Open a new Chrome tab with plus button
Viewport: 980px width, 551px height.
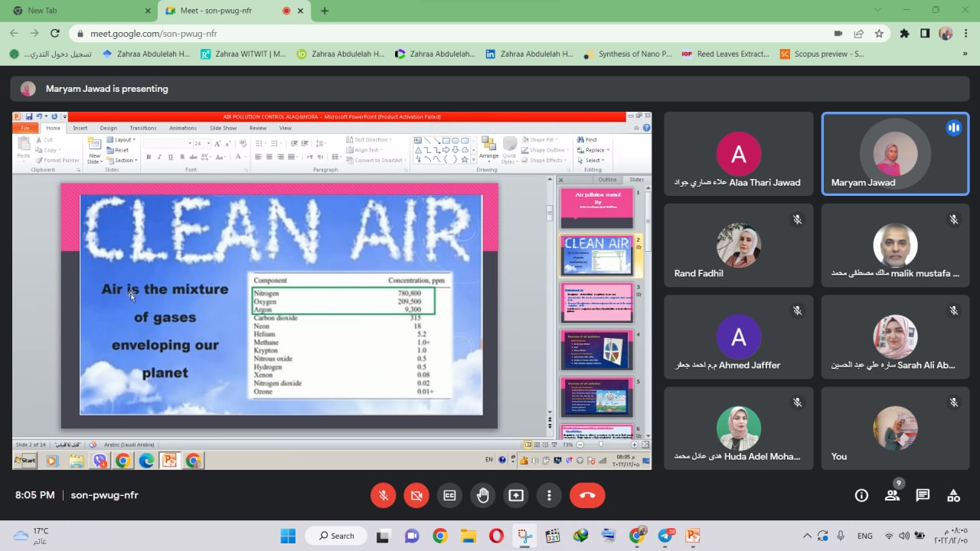(x=325, y=11)
